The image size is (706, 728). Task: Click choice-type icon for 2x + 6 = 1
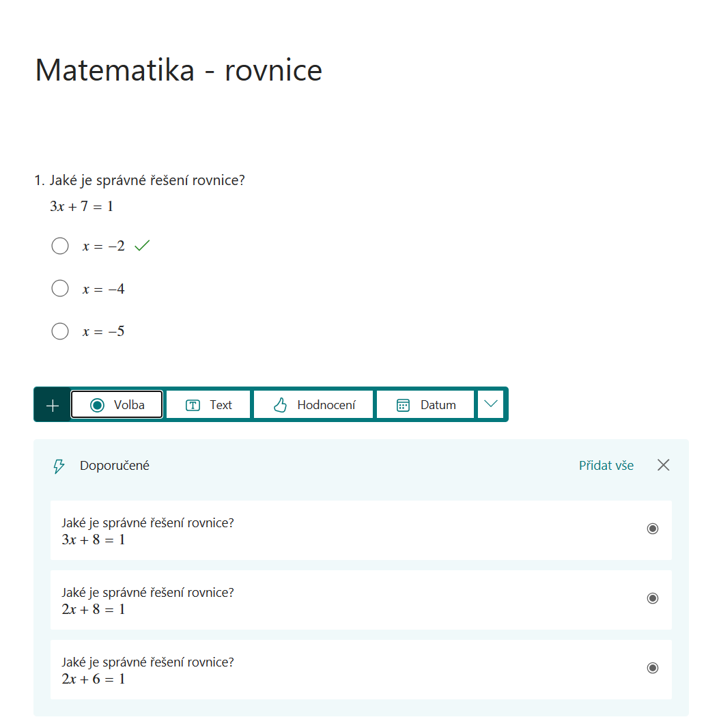coord(653,668)
